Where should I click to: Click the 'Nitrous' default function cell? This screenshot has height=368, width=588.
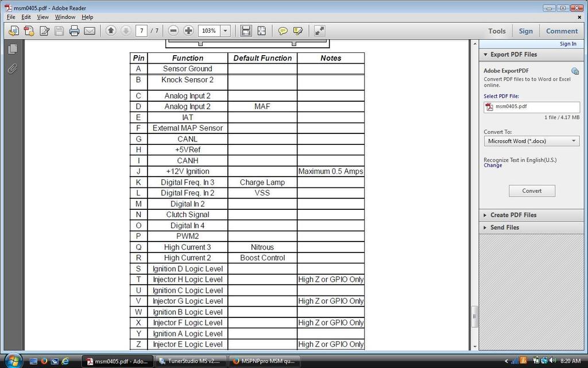pyautogui.click(x=262, y=247)
